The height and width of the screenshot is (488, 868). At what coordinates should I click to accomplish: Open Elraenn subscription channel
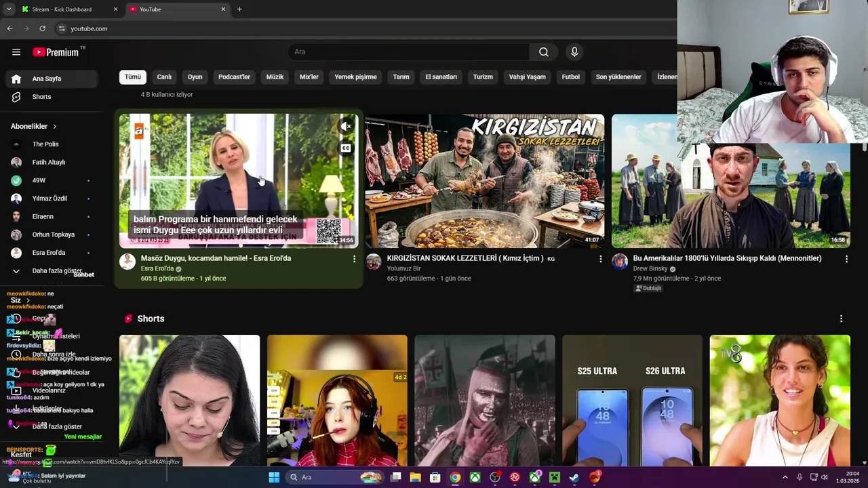click(x=52, y=217)
